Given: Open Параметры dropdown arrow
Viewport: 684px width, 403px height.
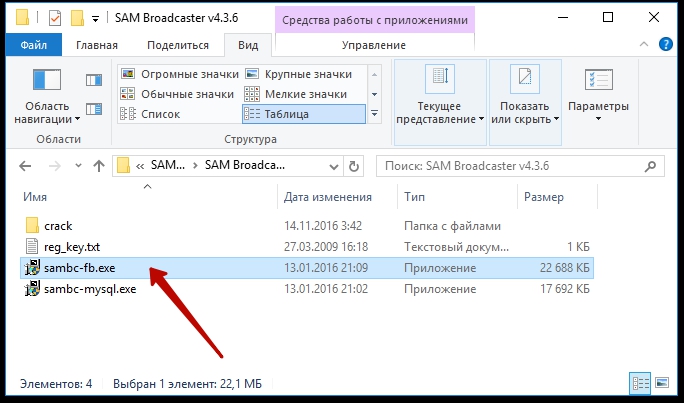Looking at the screenshot, I should [x=598, y=119].
